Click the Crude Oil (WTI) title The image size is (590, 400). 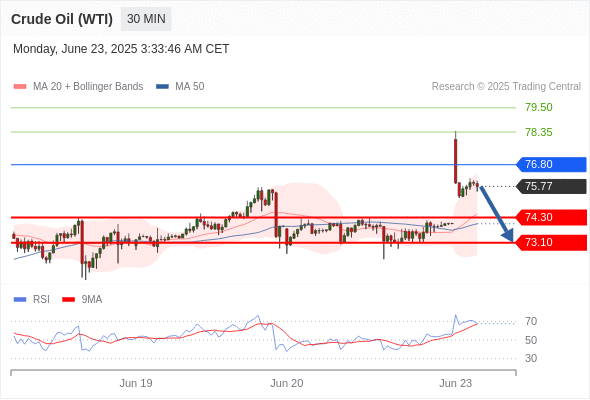[62, 19]
